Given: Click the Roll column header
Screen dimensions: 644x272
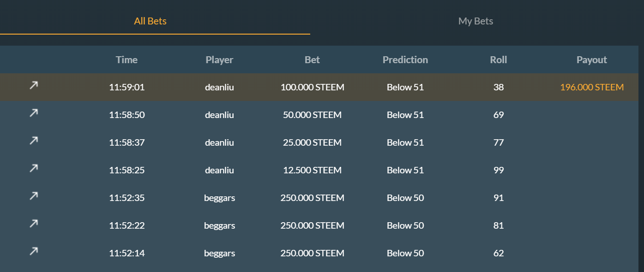Looking at the screenshot, I should (498, 60).
